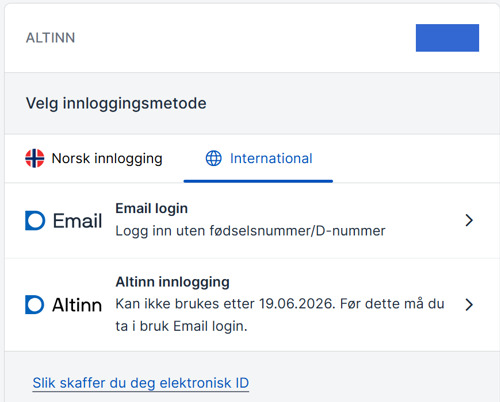
Task: Click the Norwegian flag icon
Action: [x=35, y=158]
